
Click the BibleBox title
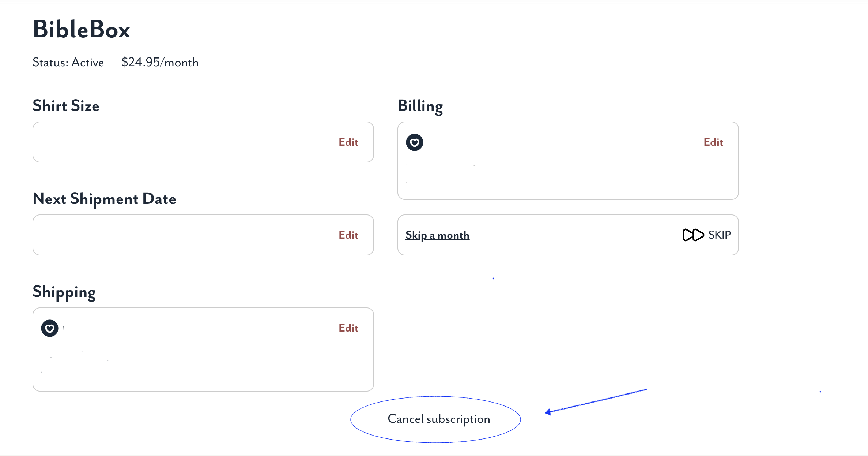(82, 29)
